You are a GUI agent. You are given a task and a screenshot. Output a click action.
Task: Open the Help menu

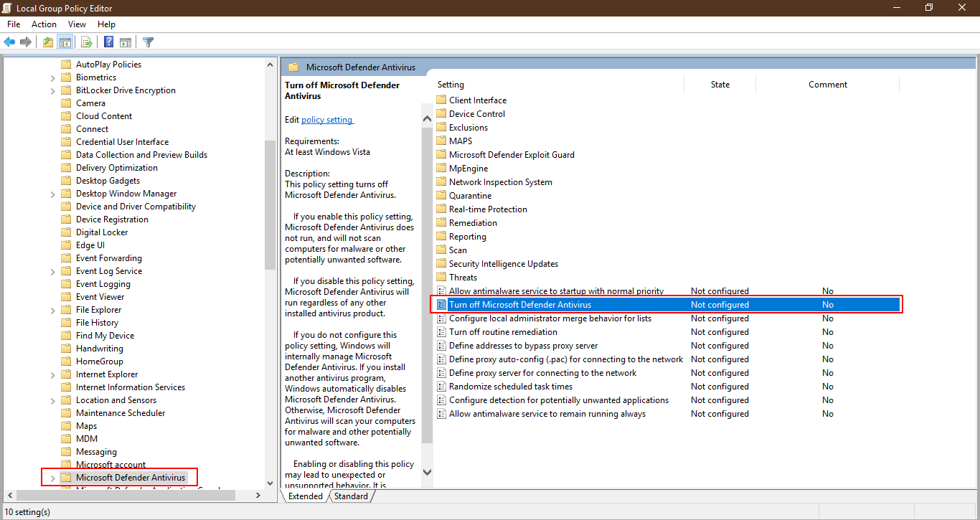click(106, 24)
